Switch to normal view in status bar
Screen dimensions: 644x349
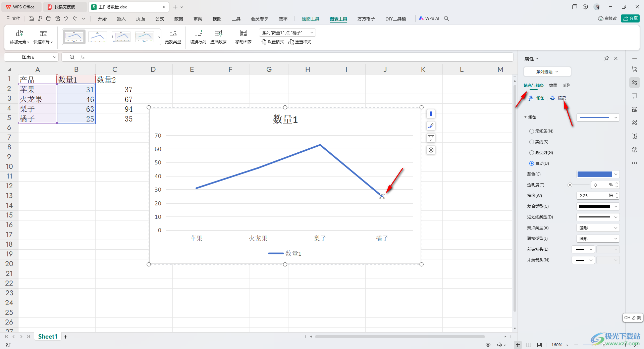point(518,345)
